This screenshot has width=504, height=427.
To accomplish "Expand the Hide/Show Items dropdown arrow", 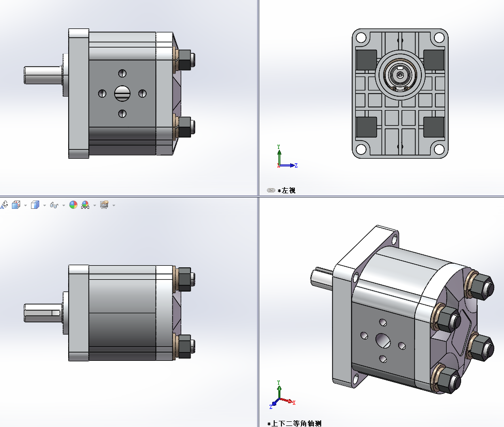I will 64,205.
